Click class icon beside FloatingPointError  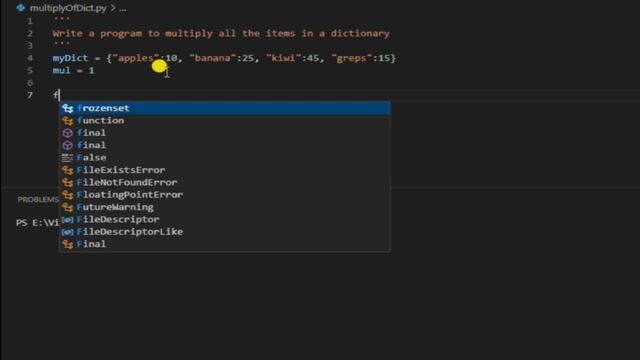pyautogui.click(x=68, y=195)
